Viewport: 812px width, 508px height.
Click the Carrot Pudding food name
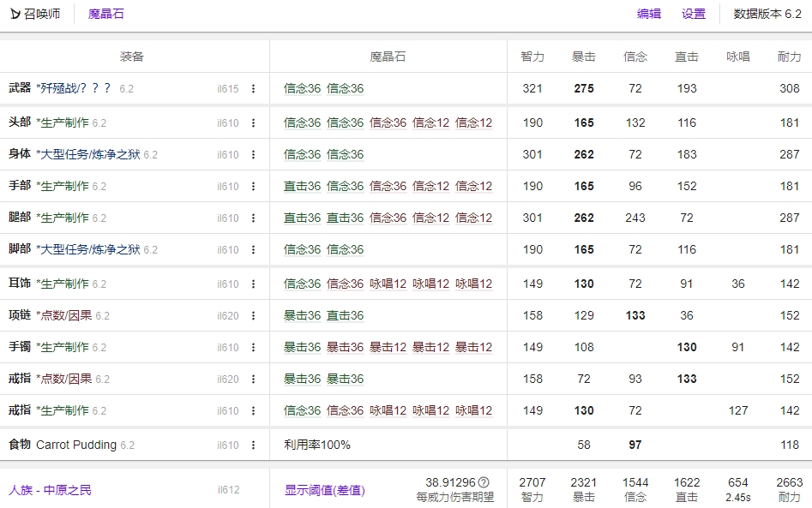click(x=76, y=445)
